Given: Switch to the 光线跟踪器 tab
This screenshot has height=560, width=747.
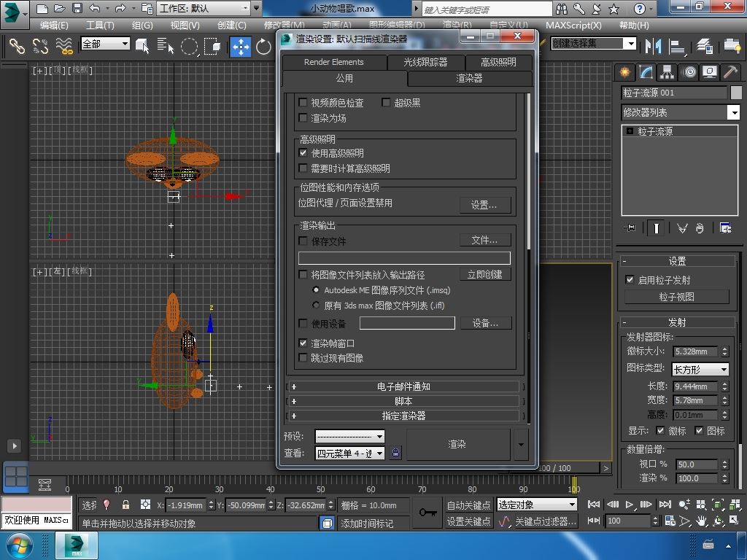Looking at the screenshot, I should pos(425,62).
